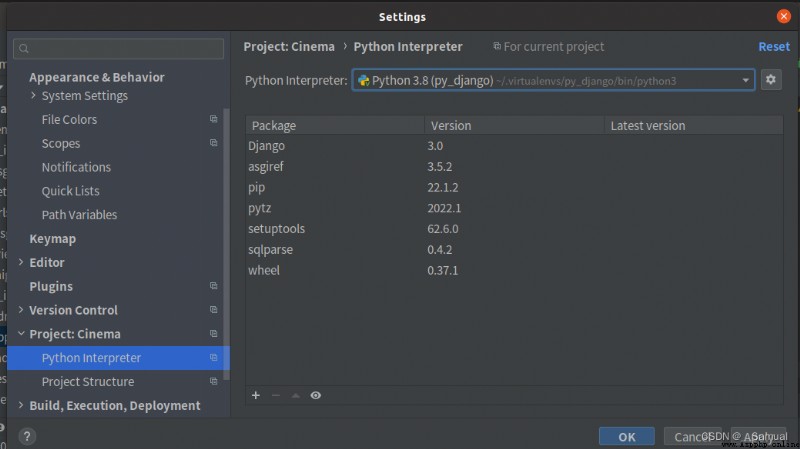Select the pip package row

pos(514,188)
